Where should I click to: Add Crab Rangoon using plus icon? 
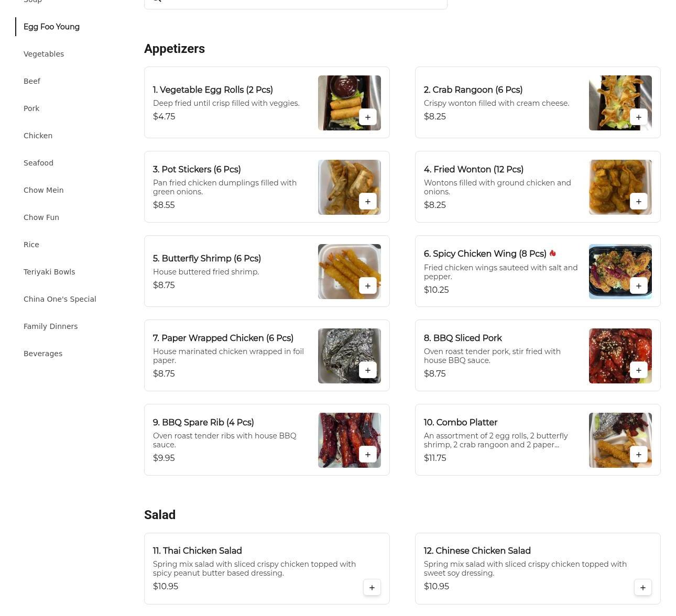click(x=638, y=117)
